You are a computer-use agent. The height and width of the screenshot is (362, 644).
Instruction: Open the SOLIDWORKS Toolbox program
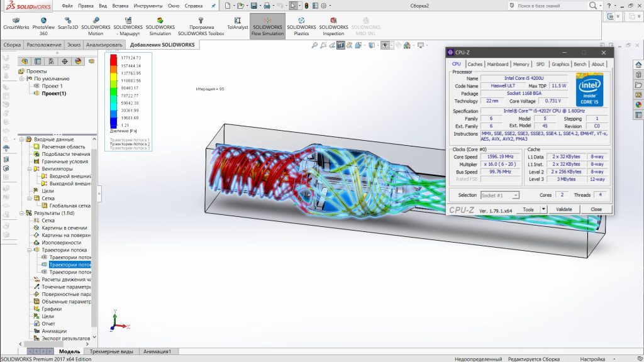201,26
